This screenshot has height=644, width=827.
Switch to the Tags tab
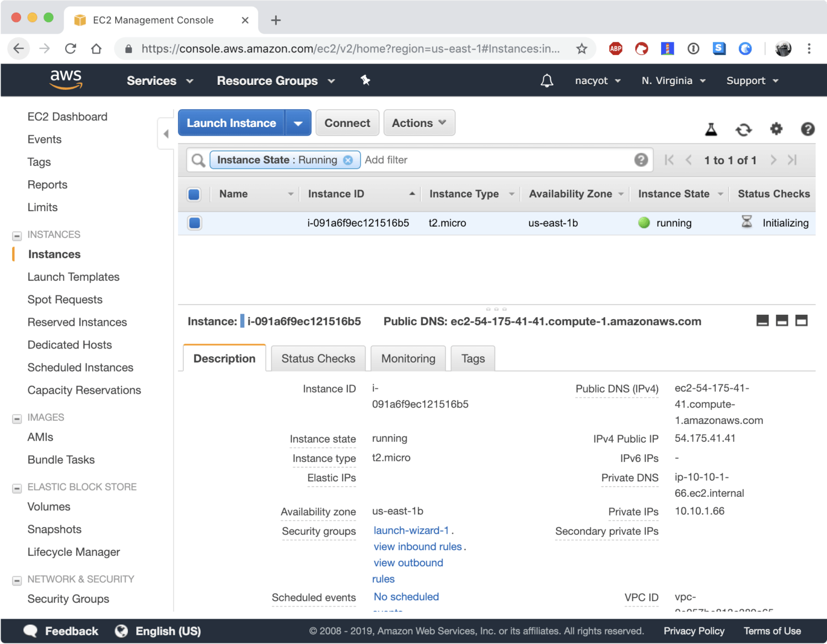point(473,358)
